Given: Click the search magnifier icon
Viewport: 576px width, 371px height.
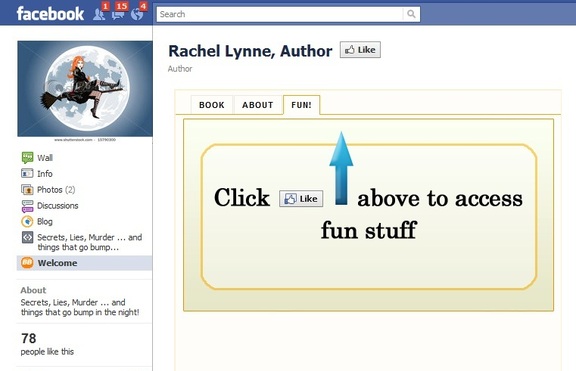Looking at the screenshot, I should tap(411, 14).
